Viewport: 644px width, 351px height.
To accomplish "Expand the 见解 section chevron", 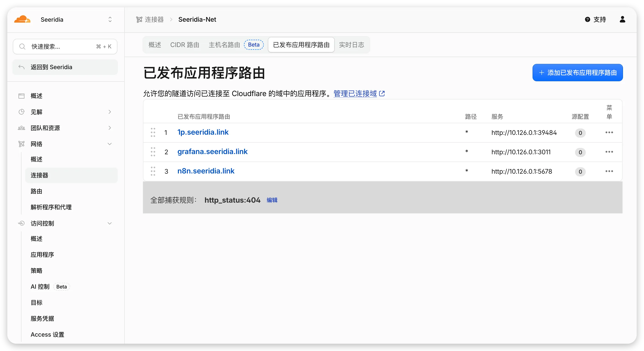I will [110, 112].
